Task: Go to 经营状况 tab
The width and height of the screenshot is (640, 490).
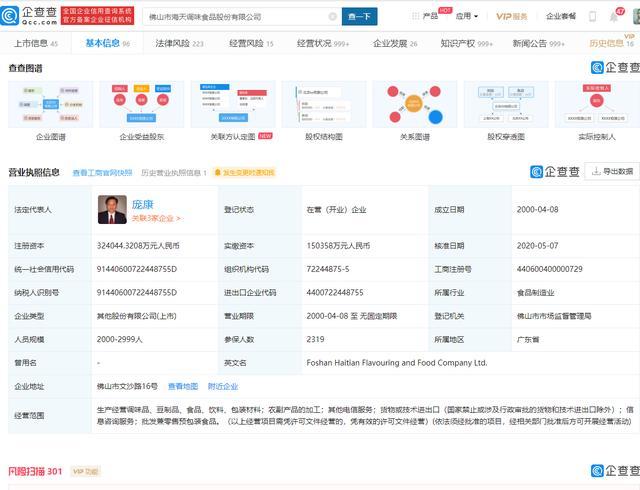Action: tap(323, 43)
